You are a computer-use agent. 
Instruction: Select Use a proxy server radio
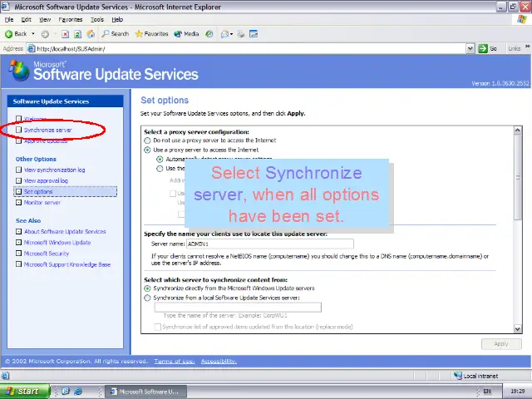pyautogui.click(x=147, y=150)
